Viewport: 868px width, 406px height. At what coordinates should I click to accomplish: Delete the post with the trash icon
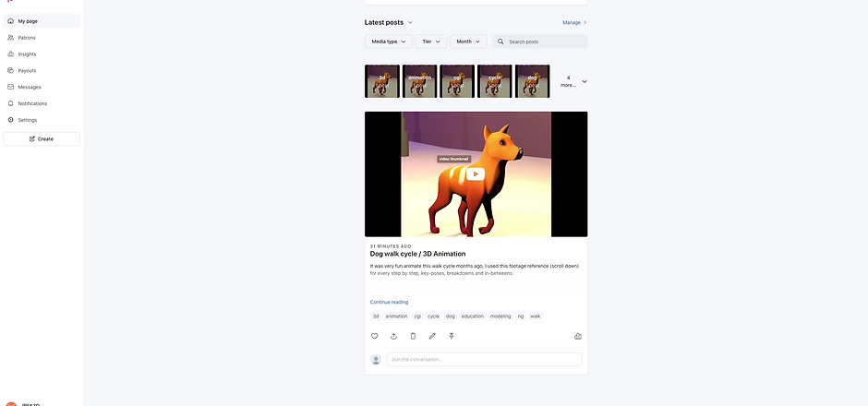coord(413,336)
